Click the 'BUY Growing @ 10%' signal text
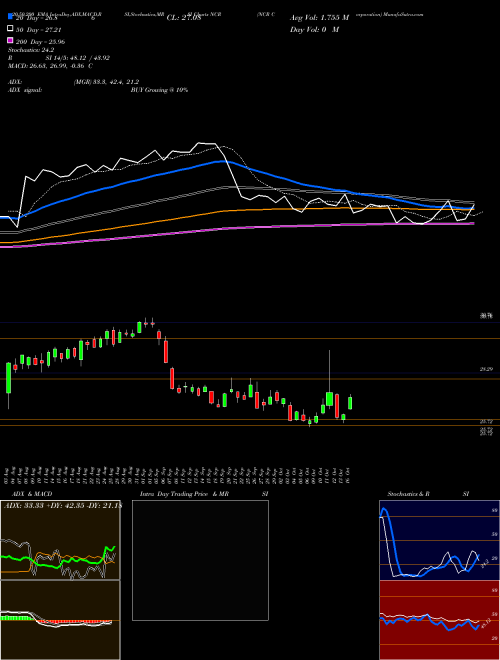Screen dimensions: 500x660 coord(159,90)
